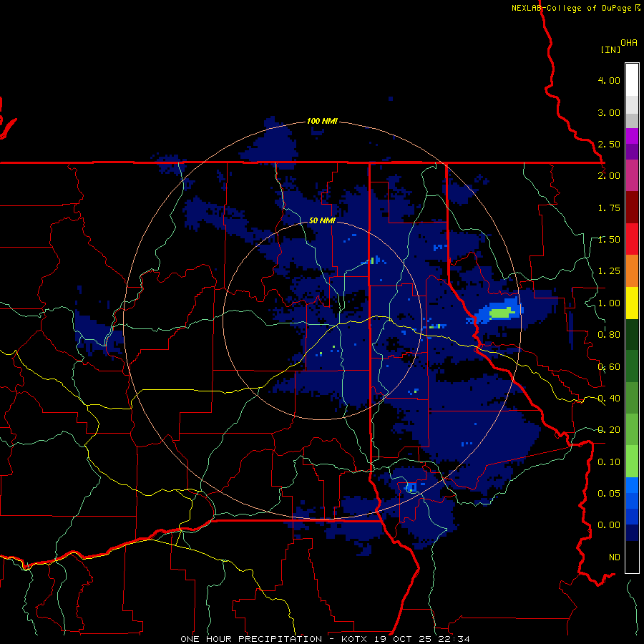Click the ND legend label

615,557
